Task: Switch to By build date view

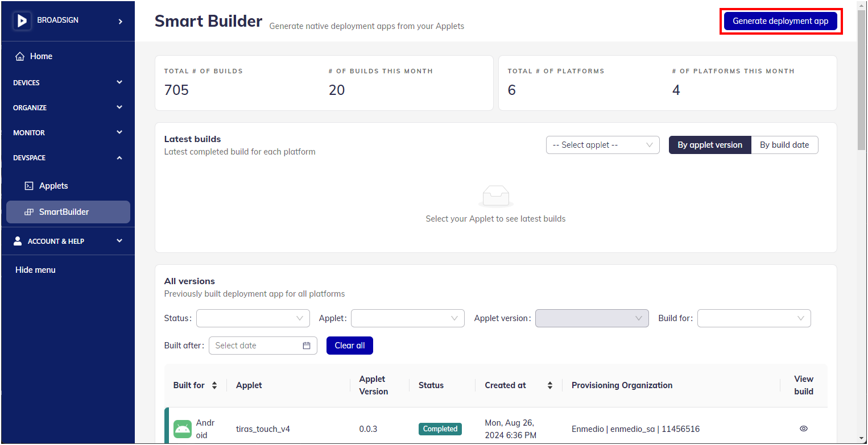Action: pos(784,145)
